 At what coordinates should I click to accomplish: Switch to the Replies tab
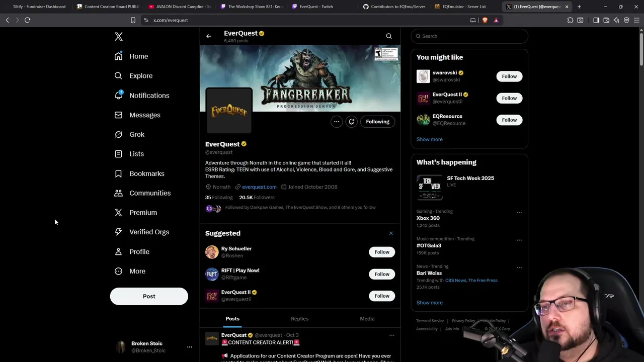click(x=299, y=319)
